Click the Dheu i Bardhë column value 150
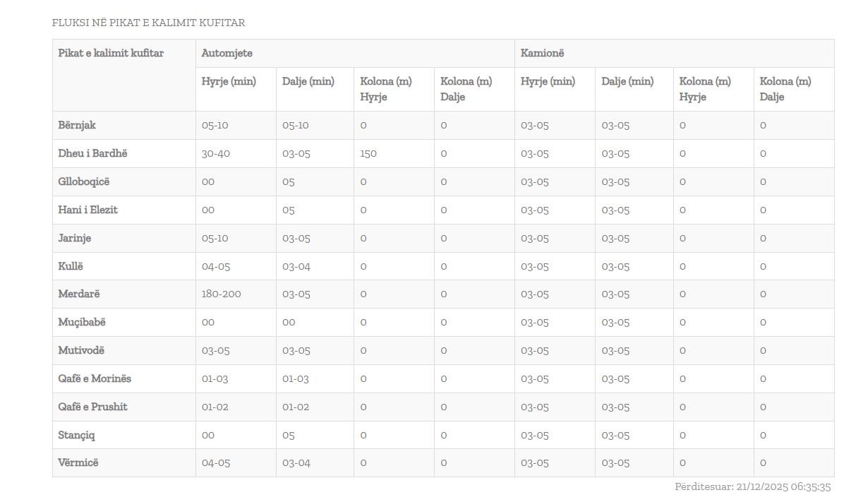 [368, 153]
